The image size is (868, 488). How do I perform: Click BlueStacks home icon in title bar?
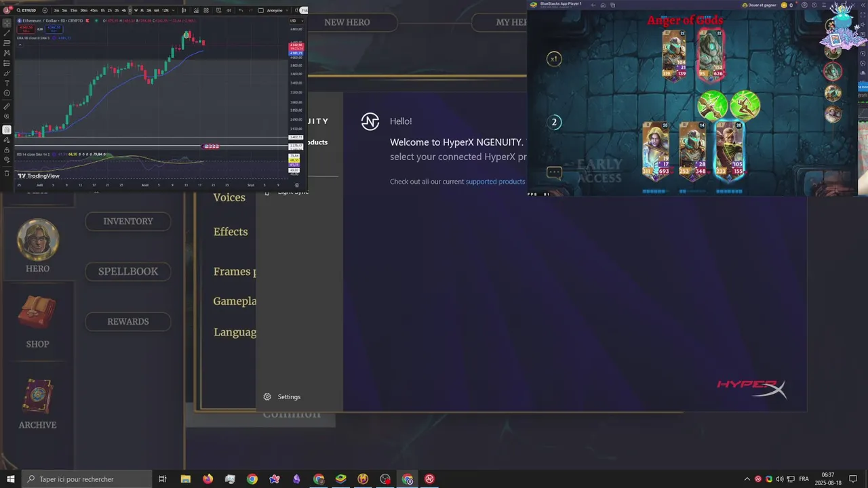tap(603, 5)
